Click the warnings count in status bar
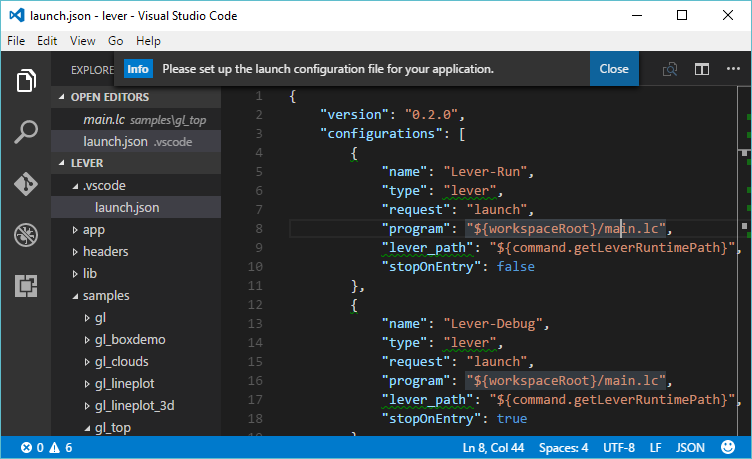This screenshot has width=752, height=459. 62,448
